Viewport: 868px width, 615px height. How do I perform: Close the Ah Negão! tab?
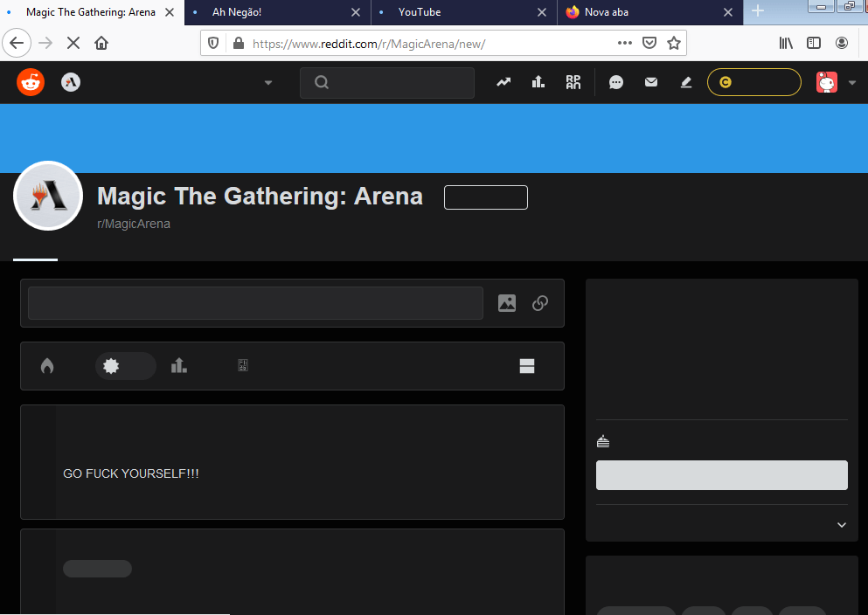pyautogui.click(x=356, y=12)
